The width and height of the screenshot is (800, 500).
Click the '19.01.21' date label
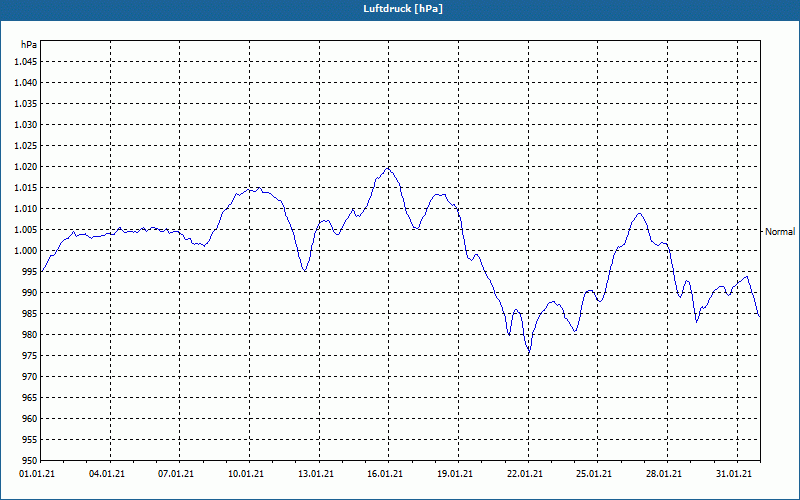point(455,474)
